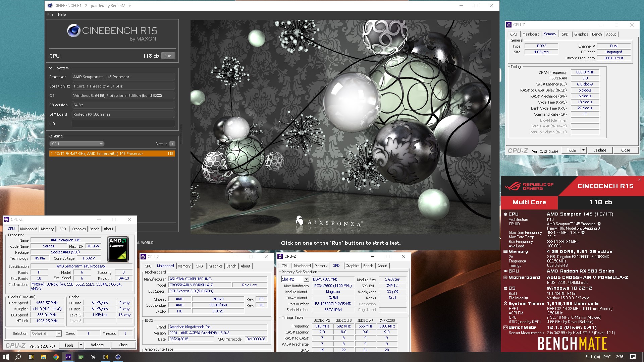Image resolution: width=644 pixels, height=362 pixels.
Task: Click the Uncore Frequency value 2664.0 MHz
Action: (613, 58)
